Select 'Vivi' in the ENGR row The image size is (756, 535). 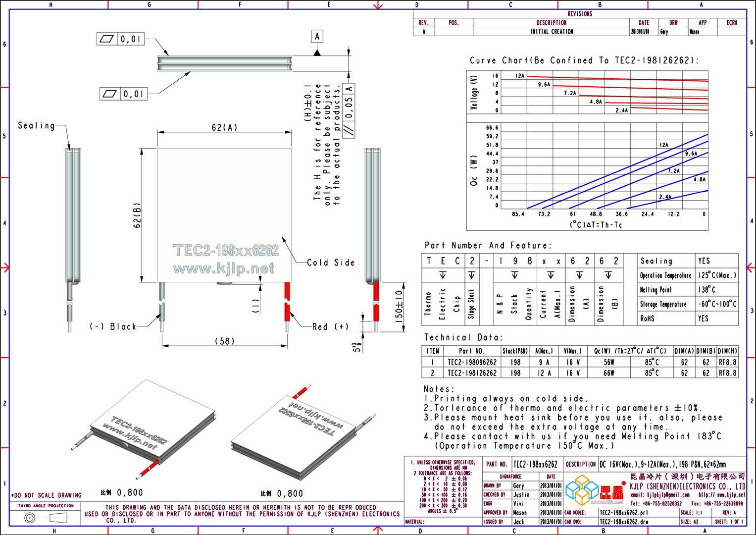[518, 503]
